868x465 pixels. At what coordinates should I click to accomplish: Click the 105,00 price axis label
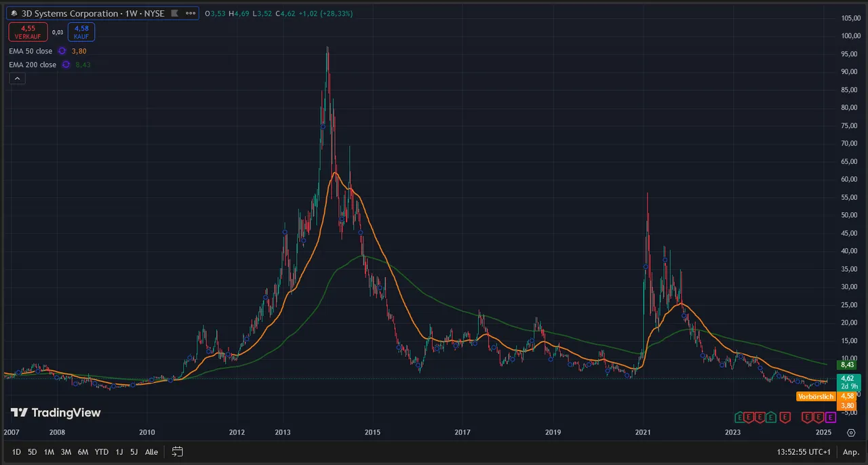[x=850, y=18]
